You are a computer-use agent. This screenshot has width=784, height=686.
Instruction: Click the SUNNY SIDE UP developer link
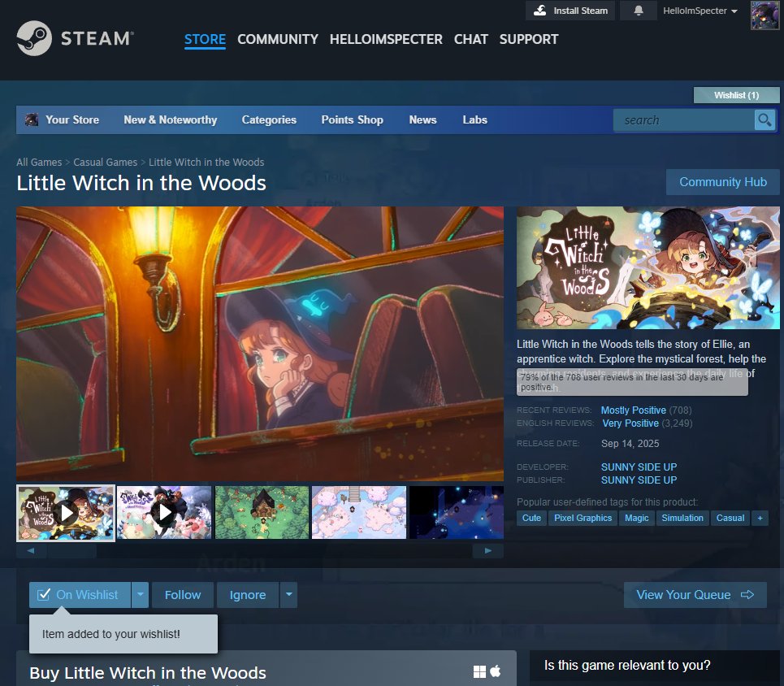point(639,467)
